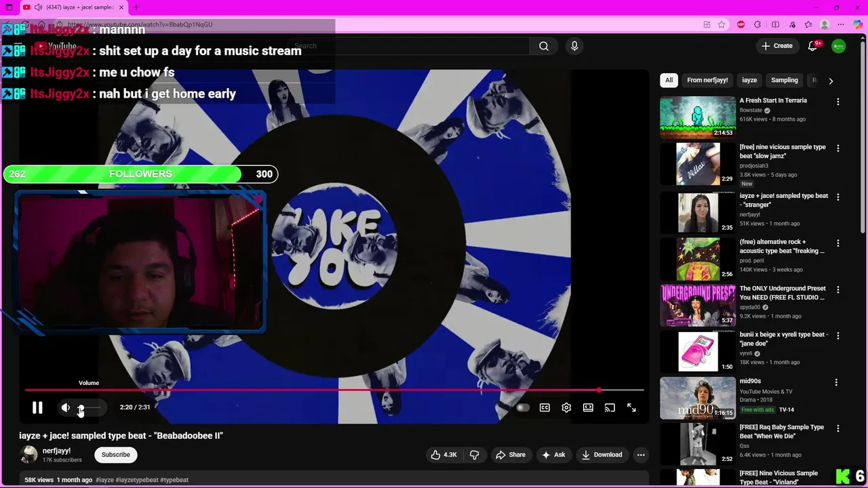Enter full screen mode
868x488 pixels.
[x=631, y=407]
